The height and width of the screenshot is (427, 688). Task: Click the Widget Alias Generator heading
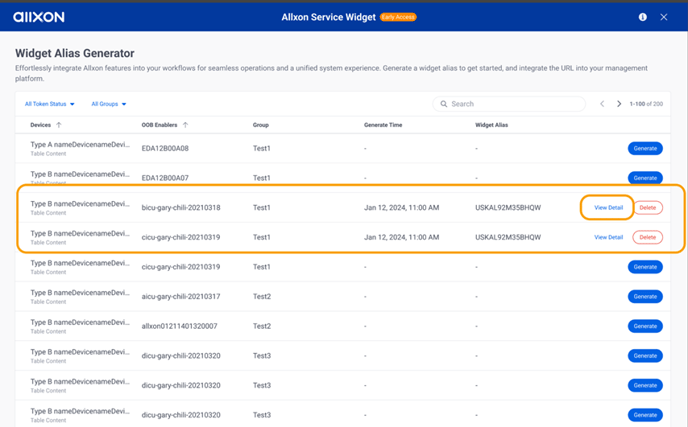coord(75,53)
